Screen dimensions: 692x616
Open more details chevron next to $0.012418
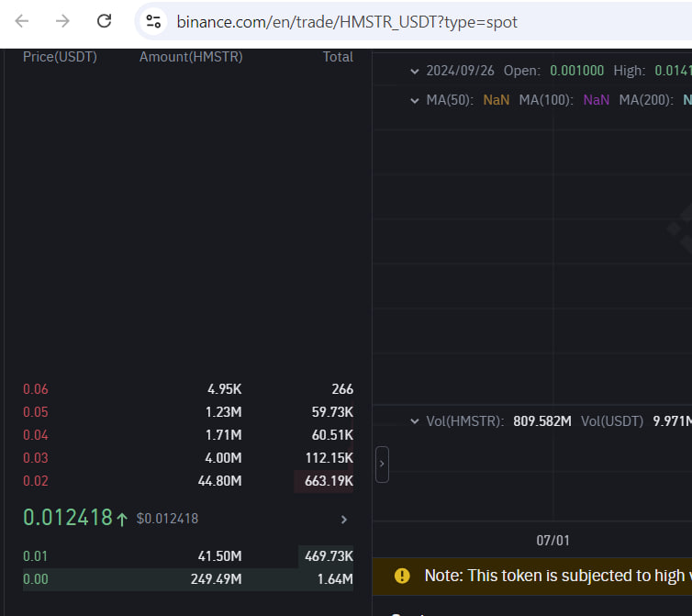pos(344,520)
